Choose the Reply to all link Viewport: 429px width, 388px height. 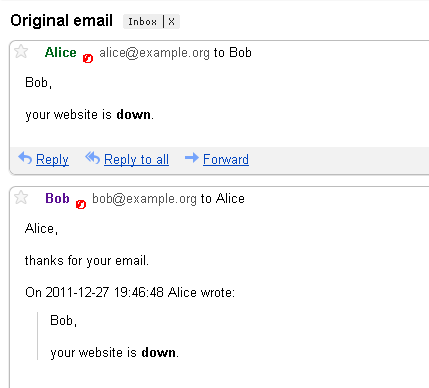click(x=136, y=160)
